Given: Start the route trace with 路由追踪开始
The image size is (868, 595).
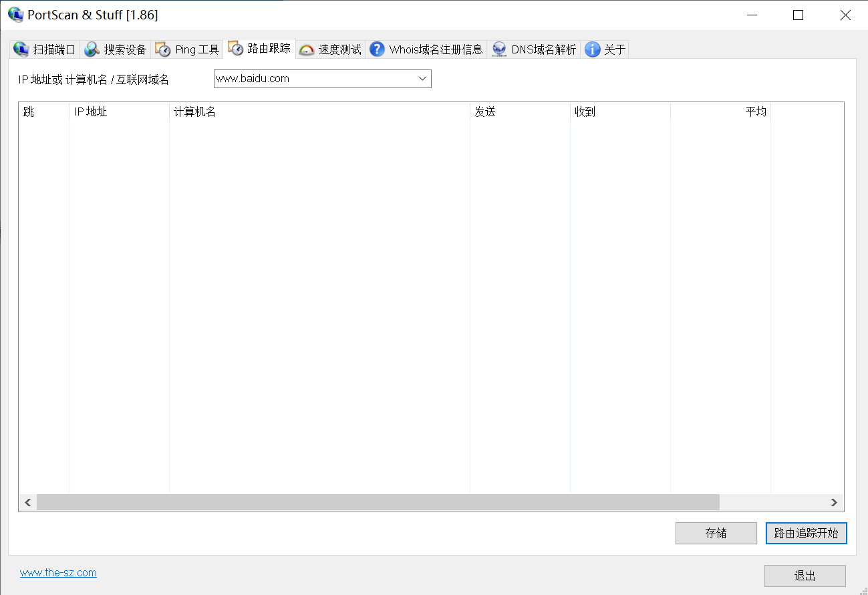Looking at the screenshot, I should [x=806, y=533].
